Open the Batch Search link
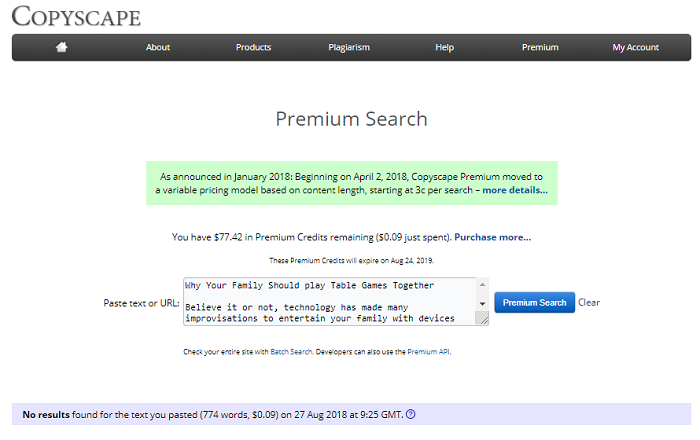The width and height of the screenshot is (700, 440). tap(291, 352)
